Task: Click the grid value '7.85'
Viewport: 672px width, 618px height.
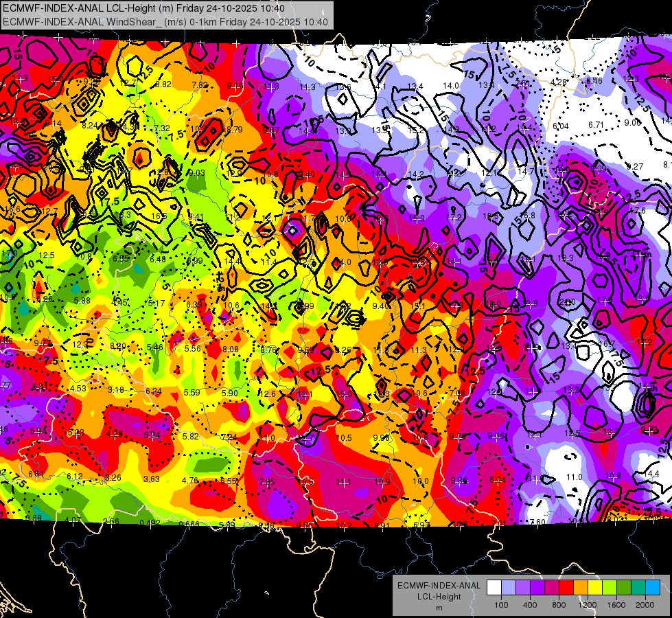Action: pos(267,481)
